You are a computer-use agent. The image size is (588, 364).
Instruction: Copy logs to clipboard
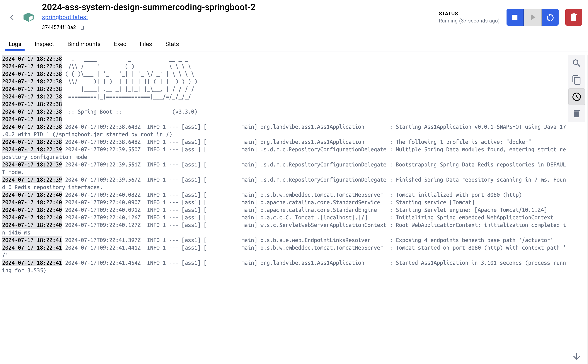[576, 80]
